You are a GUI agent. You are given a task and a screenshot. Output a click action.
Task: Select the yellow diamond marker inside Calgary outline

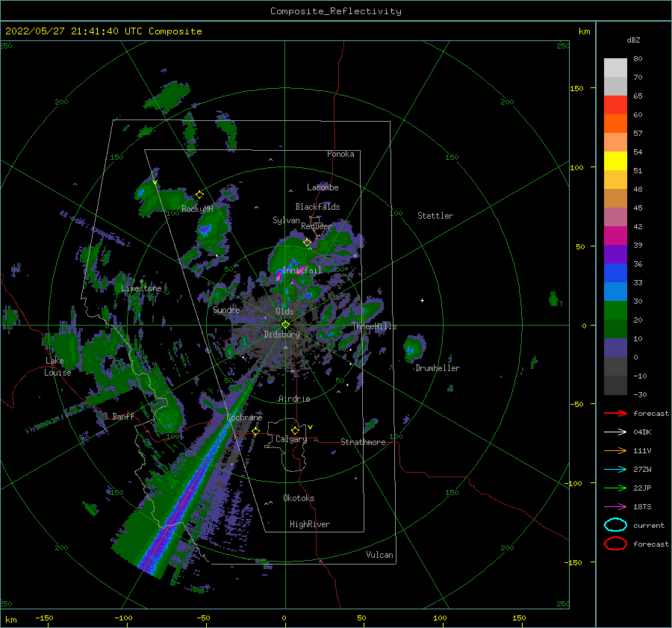pyautogui.click(x=295, y=430)
